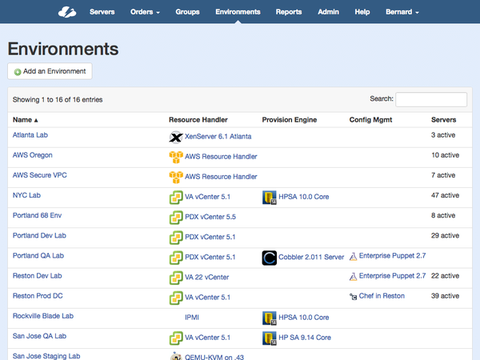This screenshot has height=360, width=480.
Task: Click the Chef icon in Reston Prod DC row
Action: click(353, 296)
